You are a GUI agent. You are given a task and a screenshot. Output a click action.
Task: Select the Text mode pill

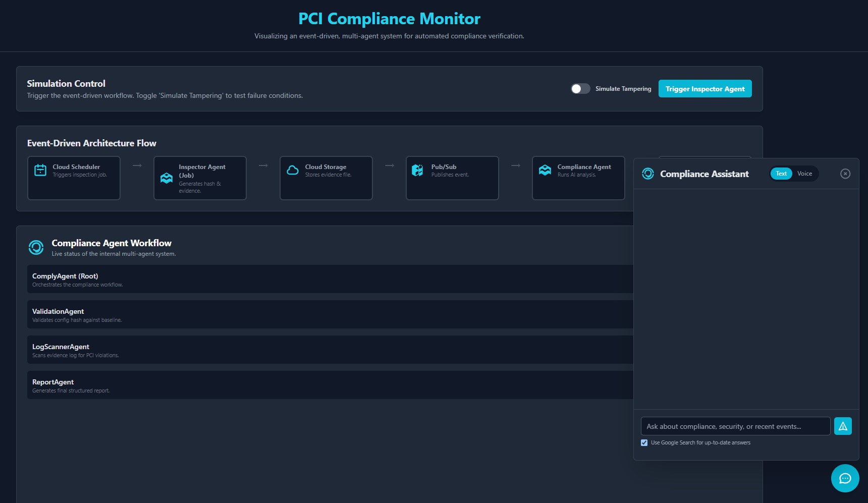[x=781, y=174]
